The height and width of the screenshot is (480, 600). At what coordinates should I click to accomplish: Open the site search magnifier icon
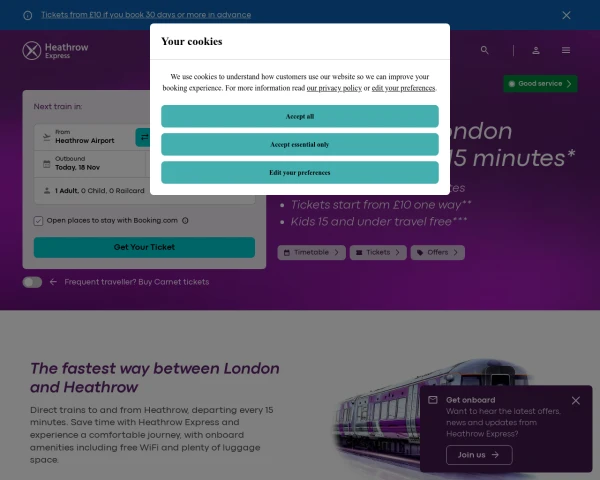[x=485, y=50]
